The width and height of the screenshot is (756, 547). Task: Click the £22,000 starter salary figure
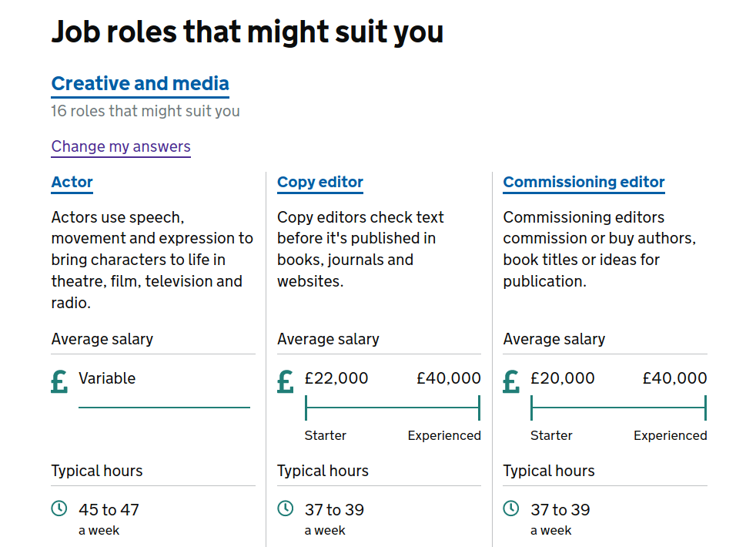(x=336, y=378)
